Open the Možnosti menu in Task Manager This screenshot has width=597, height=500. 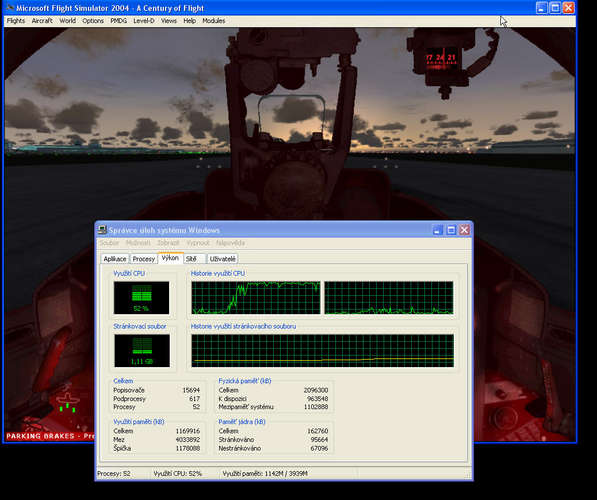[138, 243]
